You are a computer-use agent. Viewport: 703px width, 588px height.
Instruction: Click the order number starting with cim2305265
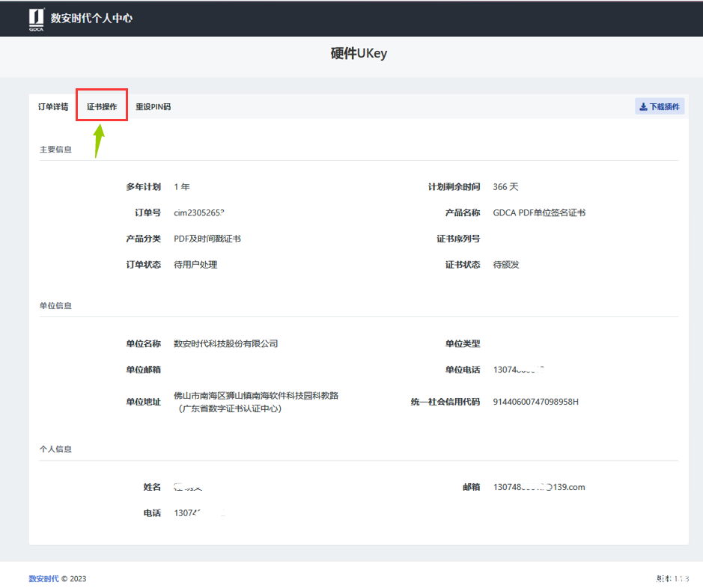click(x=199, y=212)
